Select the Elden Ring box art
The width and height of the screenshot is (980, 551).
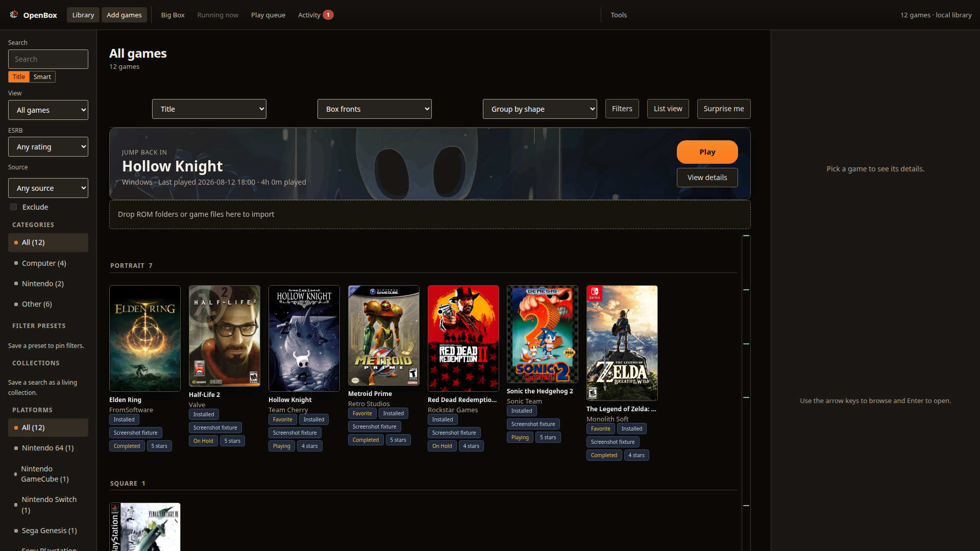click(x=145, y=338)
